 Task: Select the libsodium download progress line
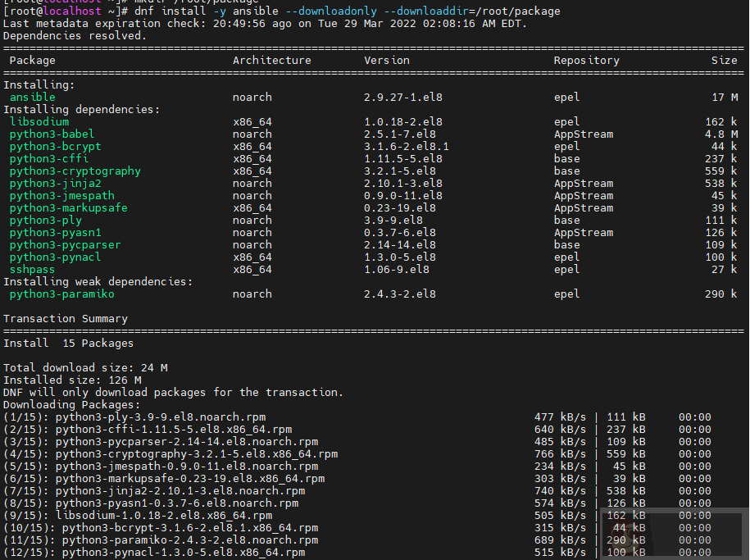139,515
